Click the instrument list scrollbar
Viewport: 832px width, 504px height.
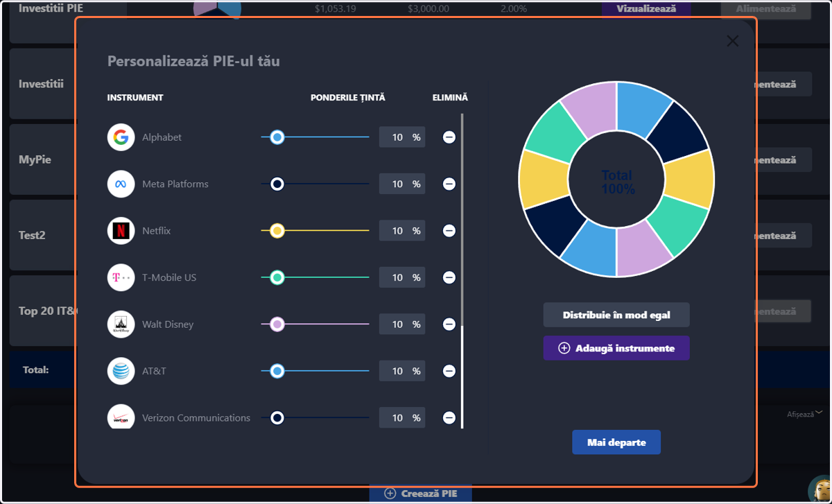tap(462, 270)
